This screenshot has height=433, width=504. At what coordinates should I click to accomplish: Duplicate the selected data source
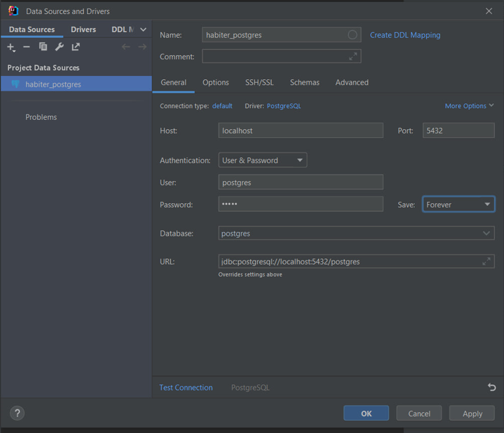pos(43,47)
